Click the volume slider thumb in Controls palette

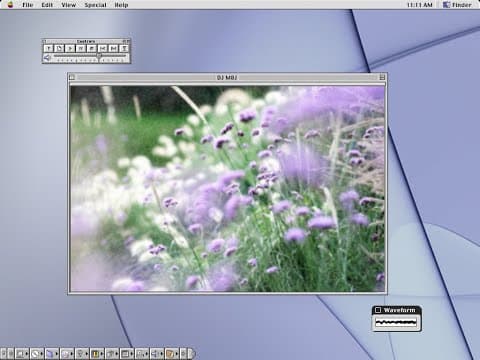point(99,56)
